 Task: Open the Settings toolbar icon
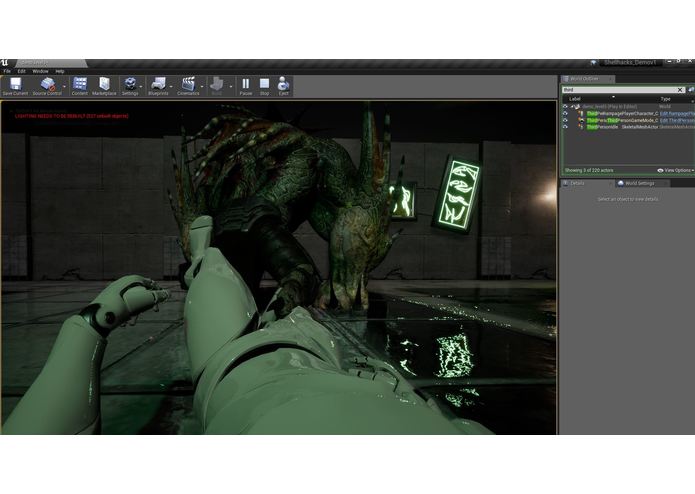[130, 84]
